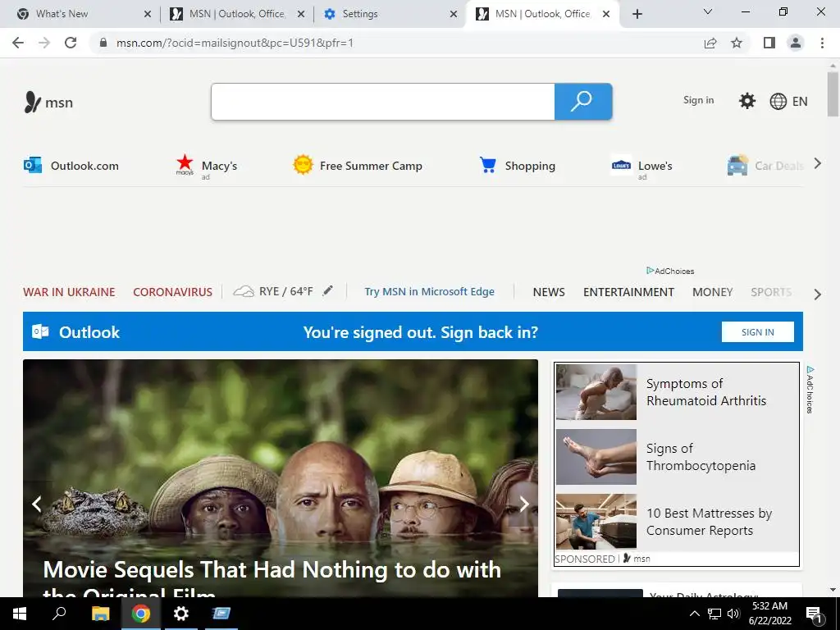840x630 pixels.
Task: Share this page icon in address bar
Action: [710, 43]
